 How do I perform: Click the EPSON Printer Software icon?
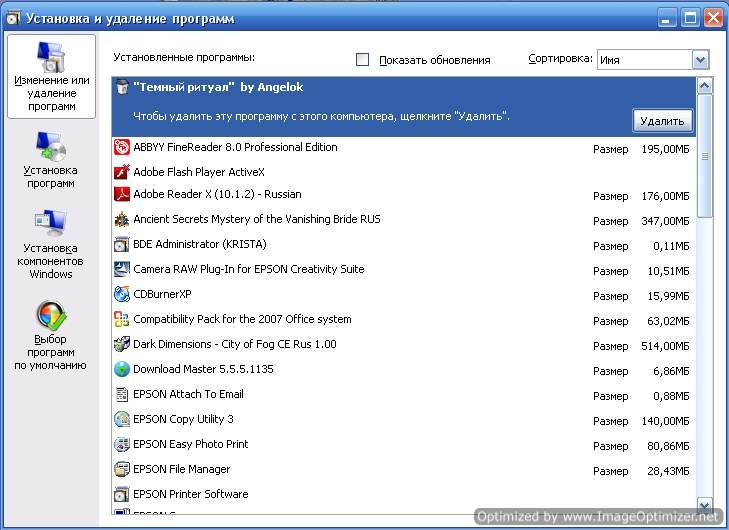click(x=122, y=494)
